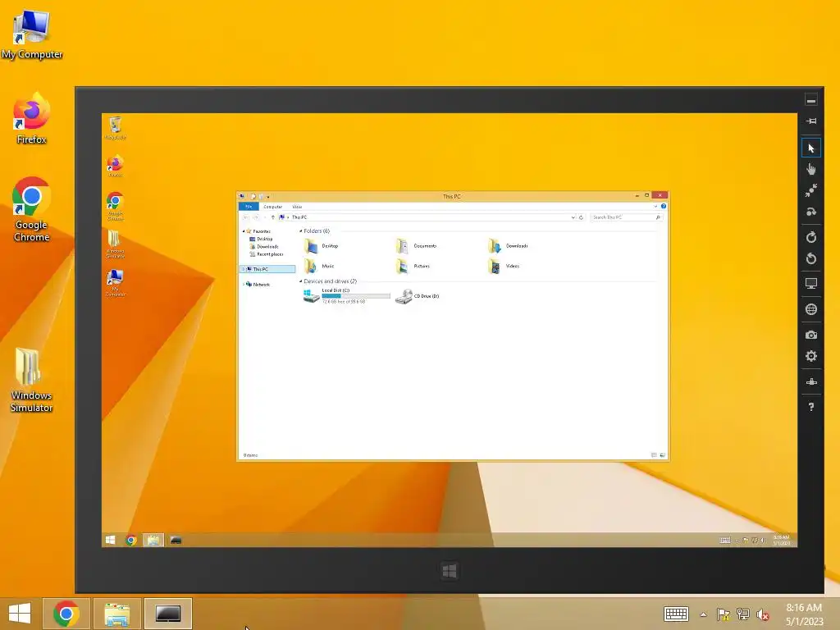
Task: Click File Explorer in simulator taskbar
Action: [x=153, y=540]
